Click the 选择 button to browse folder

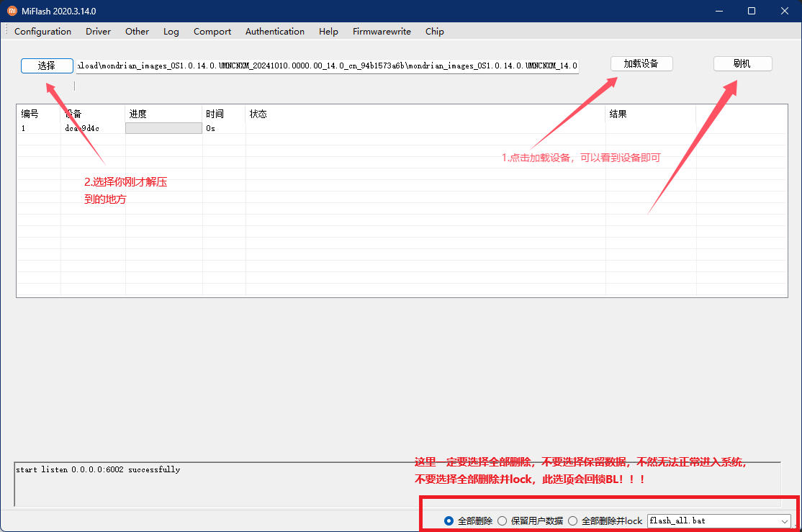pos(47,66)
